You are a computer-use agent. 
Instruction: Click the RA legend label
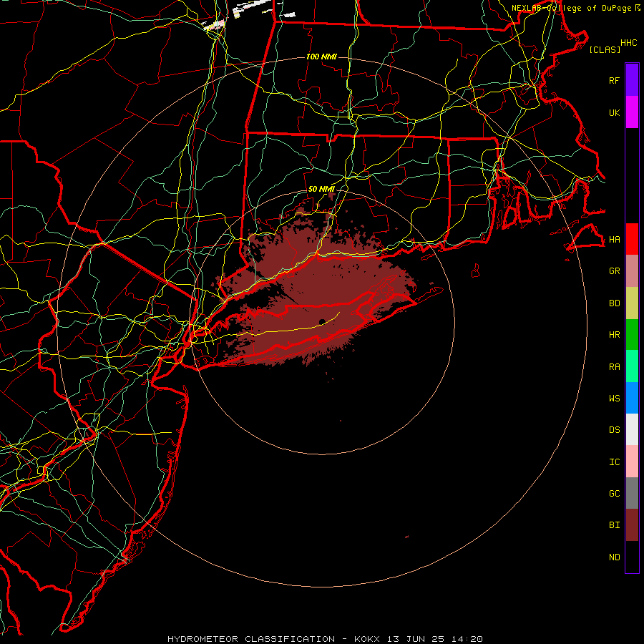[x=614, y=367]
